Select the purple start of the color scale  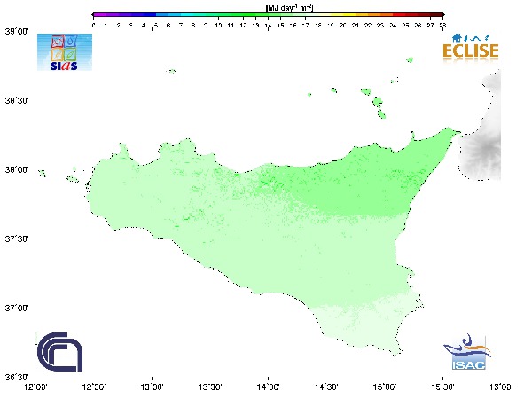pos(98,15)
